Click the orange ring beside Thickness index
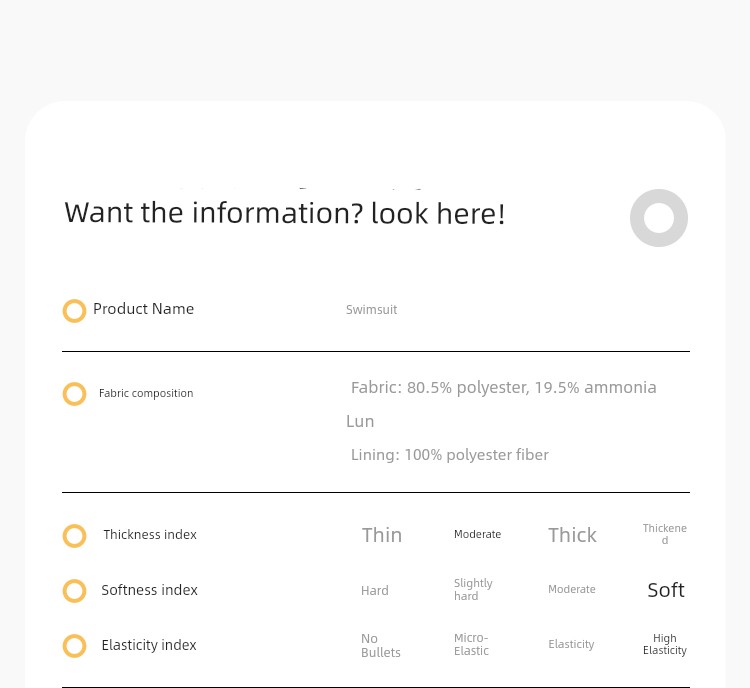 pos(75,536)
